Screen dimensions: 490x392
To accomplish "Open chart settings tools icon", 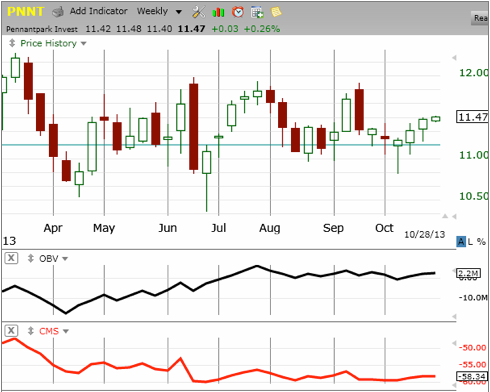I will tap(199, 12).
